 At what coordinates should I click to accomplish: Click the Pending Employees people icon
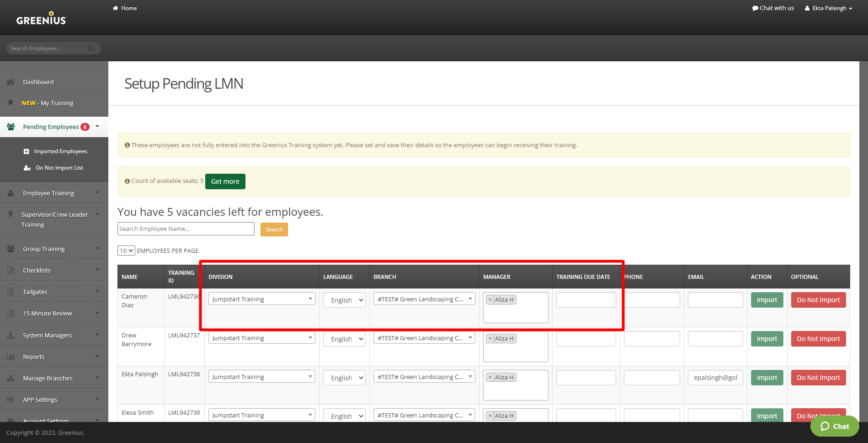coord(11,127)
